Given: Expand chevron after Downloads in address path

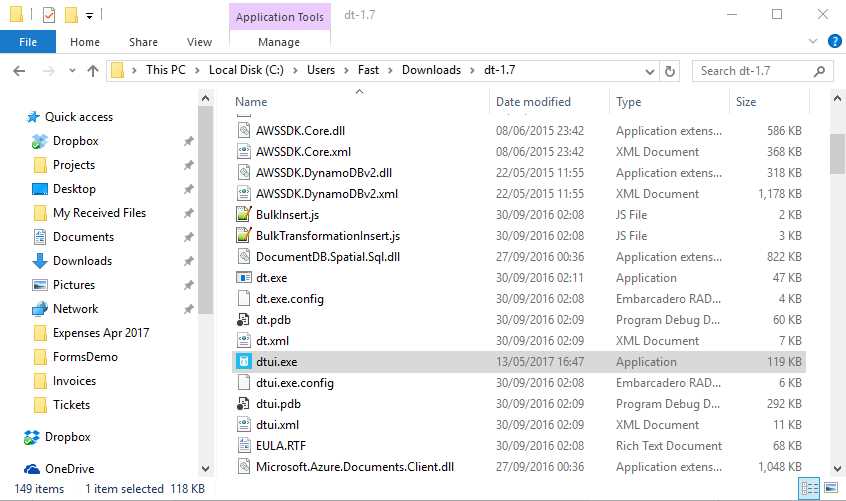Looking at the screenshot, I should click(x=473, y=71).
